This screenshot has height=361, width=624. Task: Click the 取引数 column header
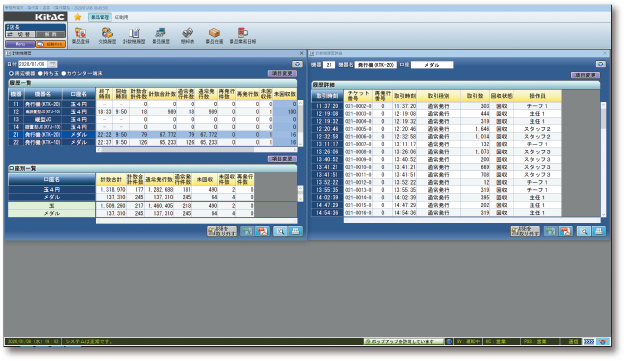[475, 96]
